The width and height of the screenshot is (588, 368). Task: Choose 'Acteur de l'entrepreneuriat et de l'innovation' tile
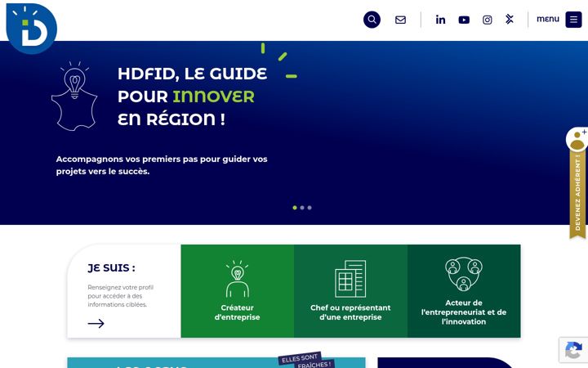tap(464, 291)
